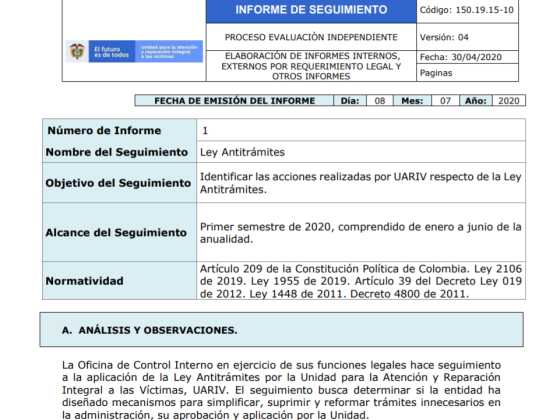Click the FECHA DE EMISIÓN DEL INFORME label
Screen dimensions: 560x420
point(234,101)
